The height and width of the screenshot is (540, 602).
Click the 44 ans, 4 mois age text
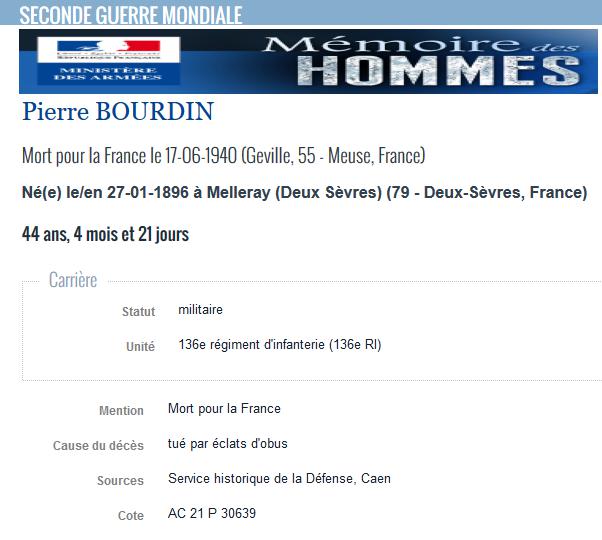(x=106, y=234)
